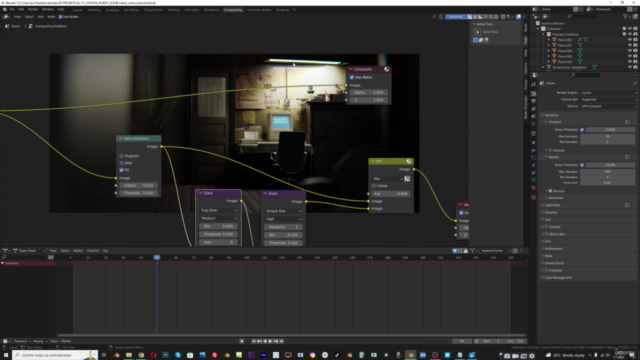Switch to the Shading workspace tab
This screenshot has height=360, width=640.
(173, 10)
